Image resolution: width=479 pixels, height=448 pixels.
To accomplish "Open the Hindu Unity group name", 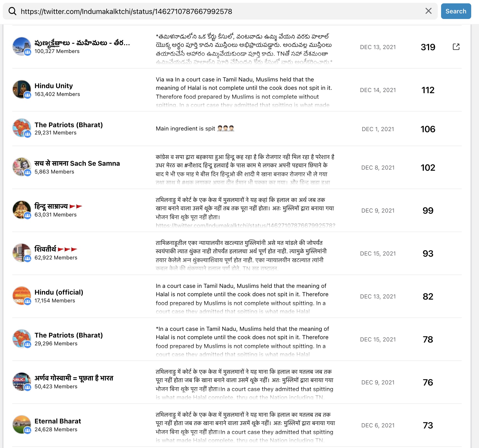I will tap(54, 86).
